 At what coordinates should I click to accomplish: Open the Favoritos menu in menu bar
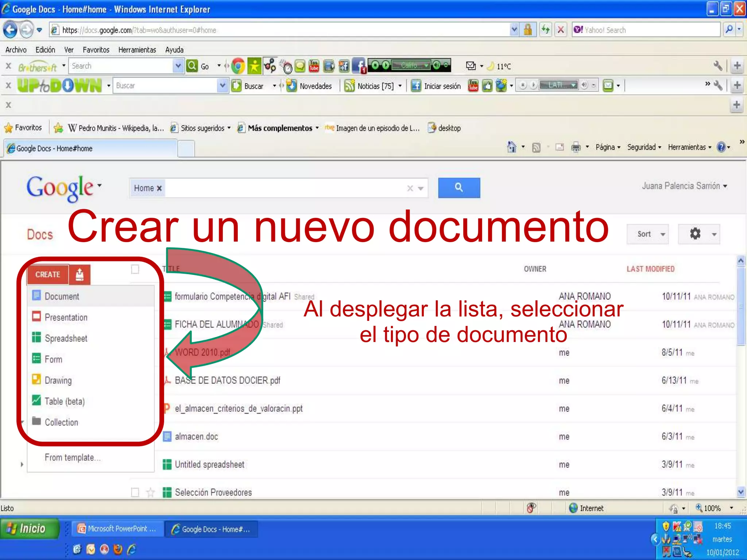(96, 50)
